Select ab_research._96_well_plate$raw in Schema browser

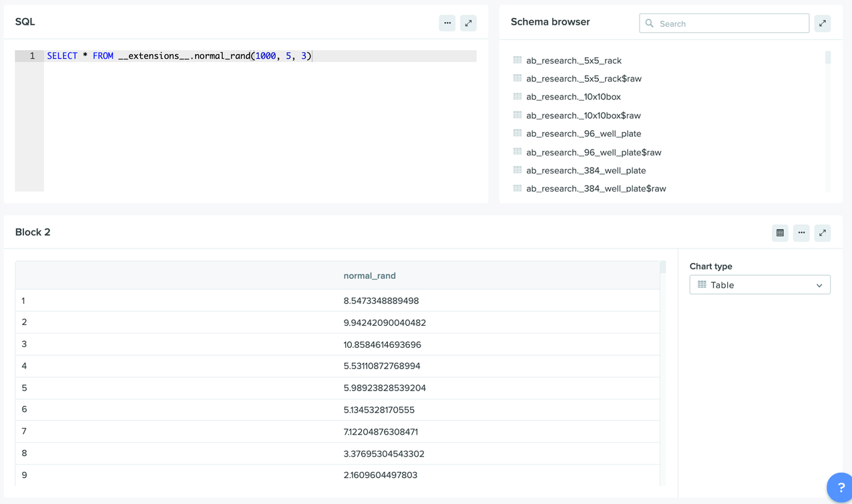(594, 152)
